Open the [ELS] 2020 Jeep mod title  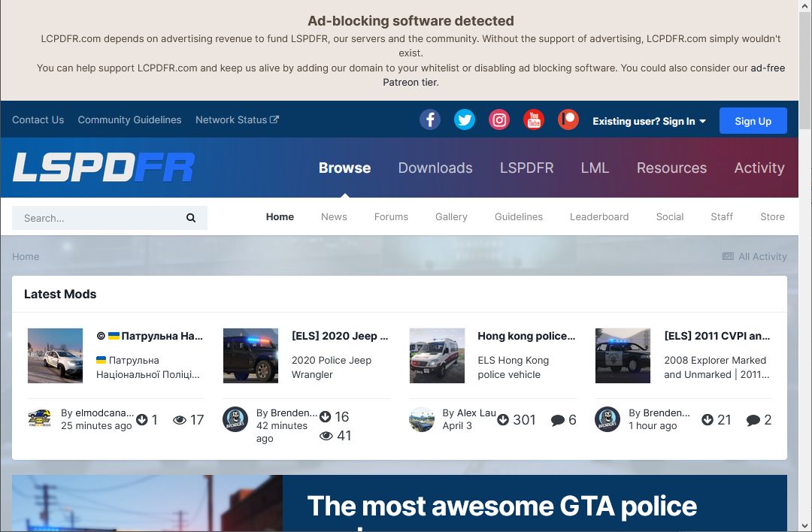[x=340, y=336]
